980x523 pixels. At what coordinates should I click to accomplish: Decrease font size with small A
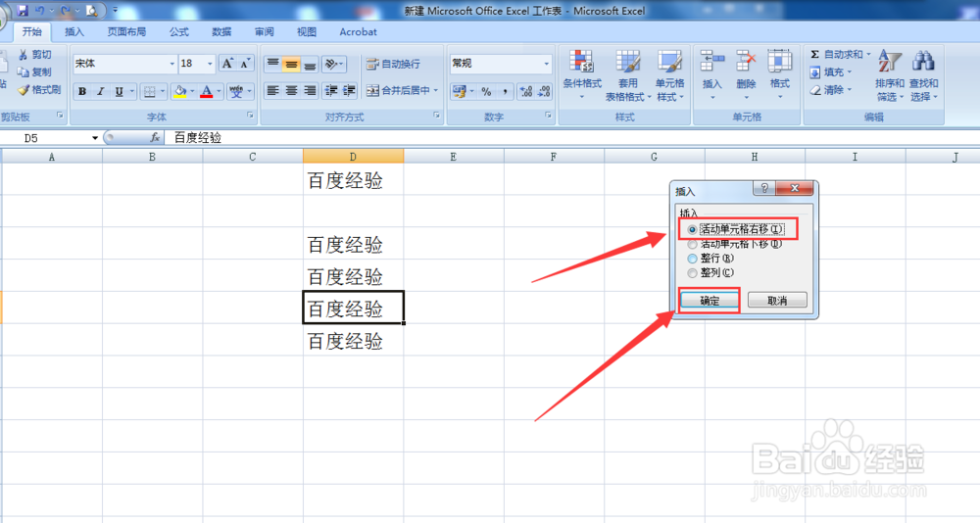[x=245, y=64]
